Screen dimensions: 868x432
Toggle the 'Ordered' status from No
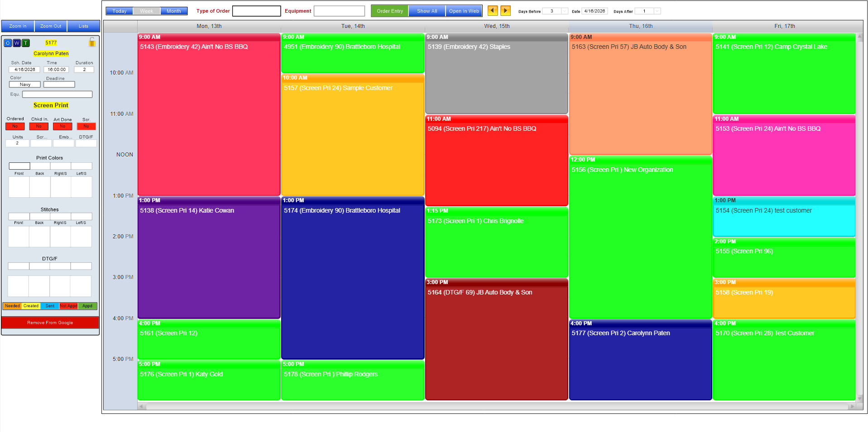click(x=15, y=126)
